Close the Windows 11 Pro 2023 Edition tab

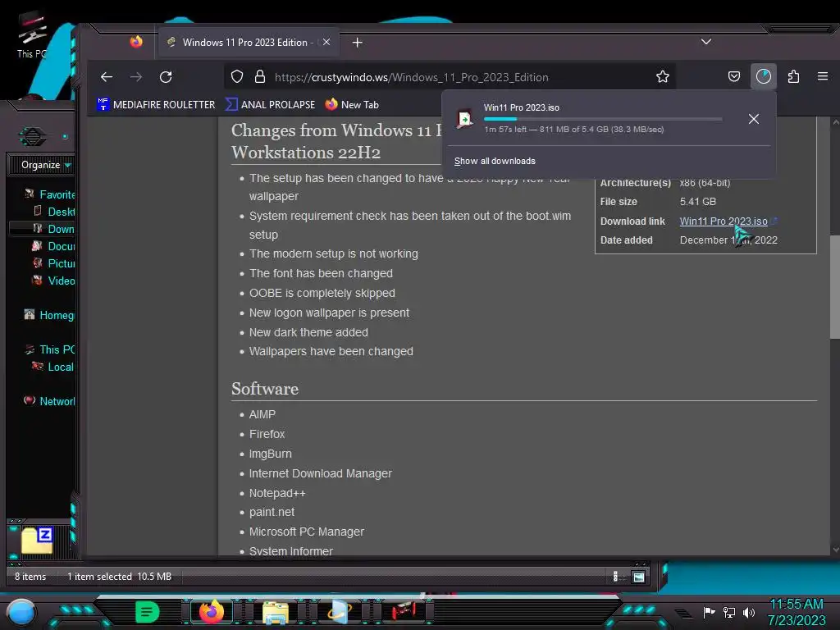(x=326, y=42)
